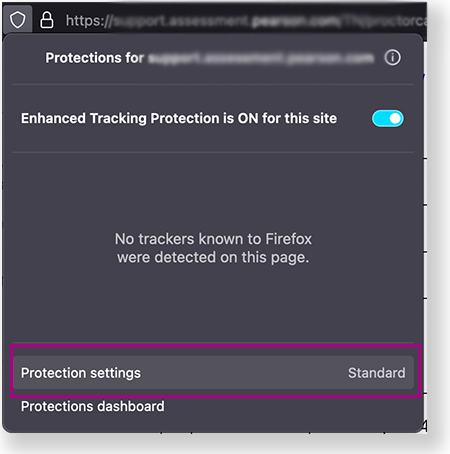Viewport: 450px width, 454px height.
Task: Open Protections dashboard
Action: coord(93,406)
